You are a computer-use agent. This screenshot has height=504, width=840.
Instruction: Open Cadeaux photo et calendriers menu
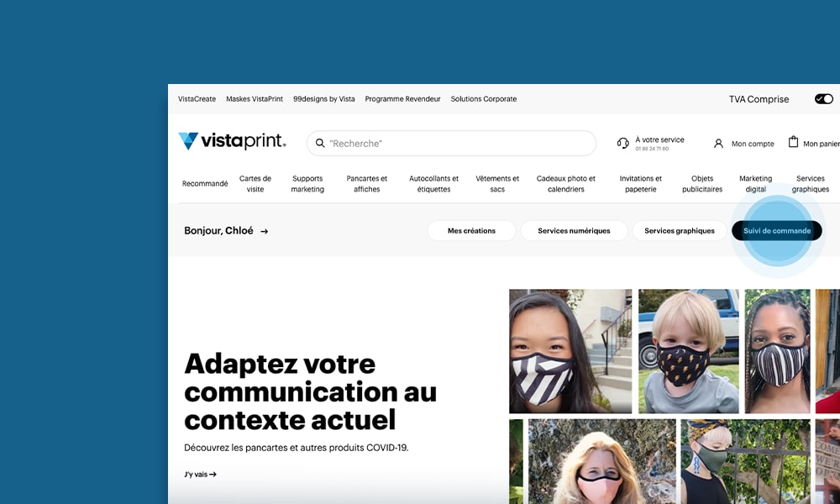565,184
